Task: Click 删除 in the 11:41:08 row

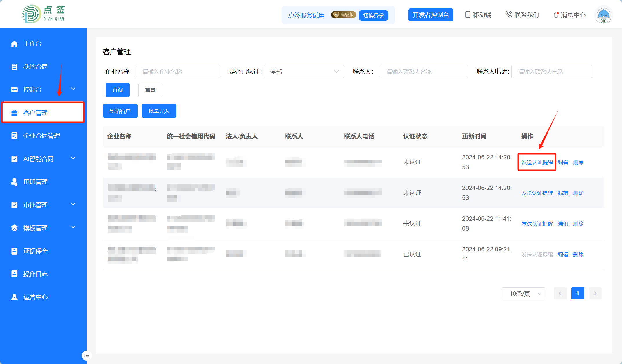Action: click(x=578, y=224)
